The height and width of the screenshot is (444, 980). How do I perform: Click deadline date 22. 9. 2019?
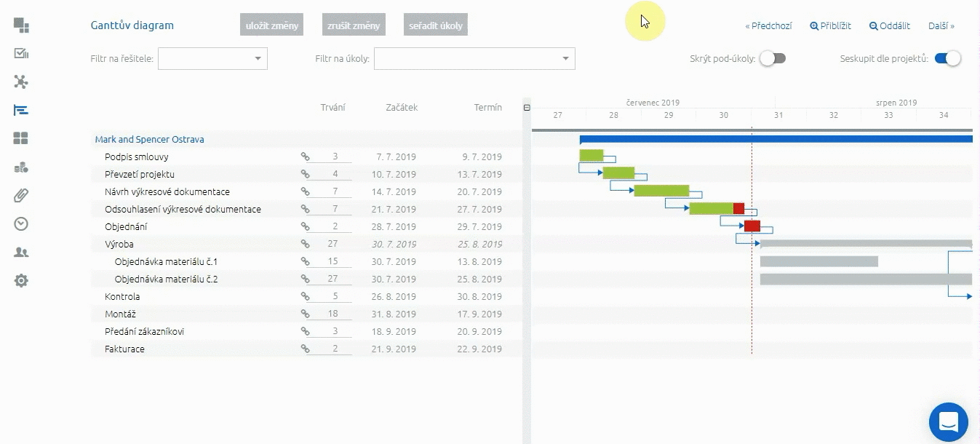click(x=479, y=349)
